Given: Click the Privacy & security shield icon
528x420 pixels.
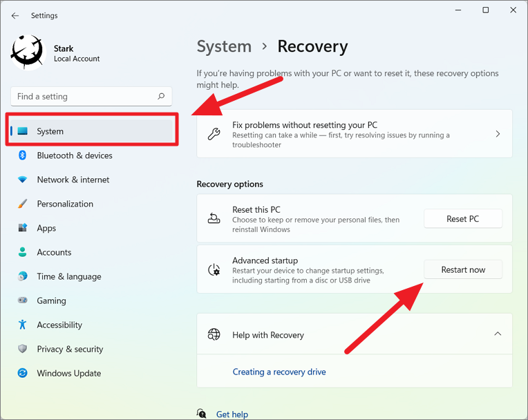Looking at the screenshot, I should [x=23, y=349].
